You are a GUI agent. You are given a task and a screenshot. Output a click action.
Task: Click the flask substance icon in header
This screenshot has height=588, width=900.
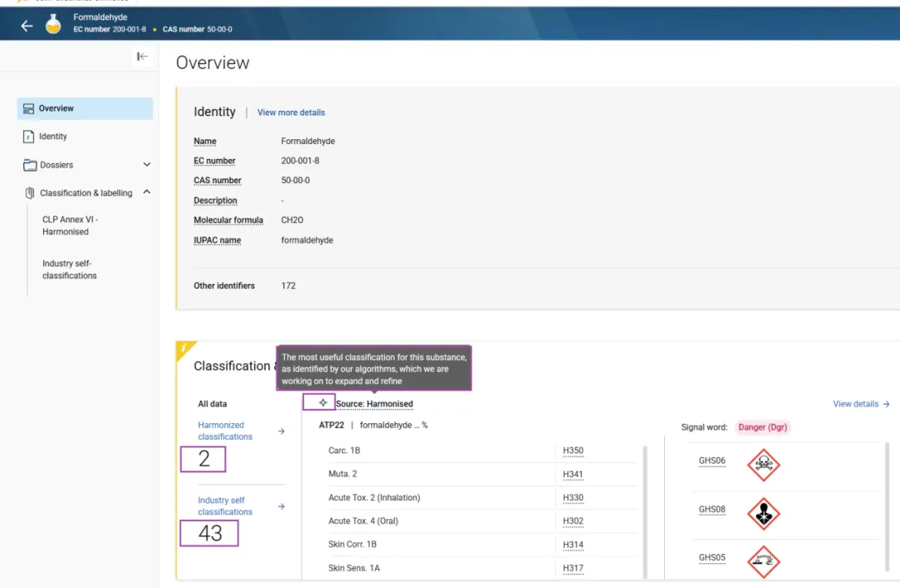coord(53,24)
